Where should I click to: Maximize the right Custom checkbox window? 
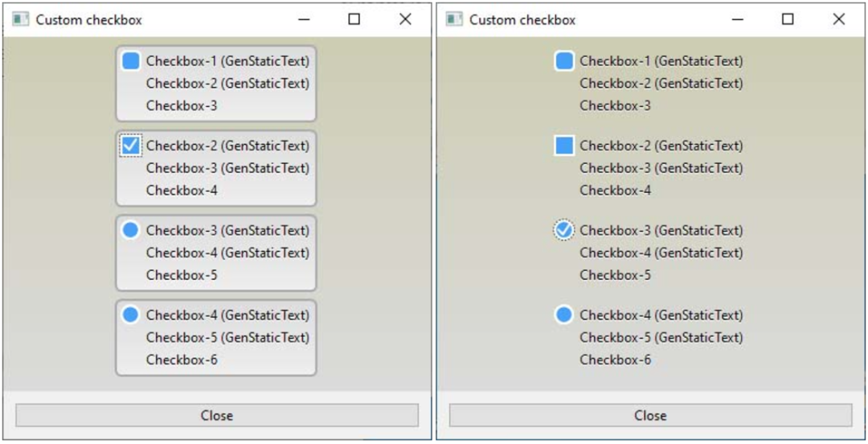(788, 19)
